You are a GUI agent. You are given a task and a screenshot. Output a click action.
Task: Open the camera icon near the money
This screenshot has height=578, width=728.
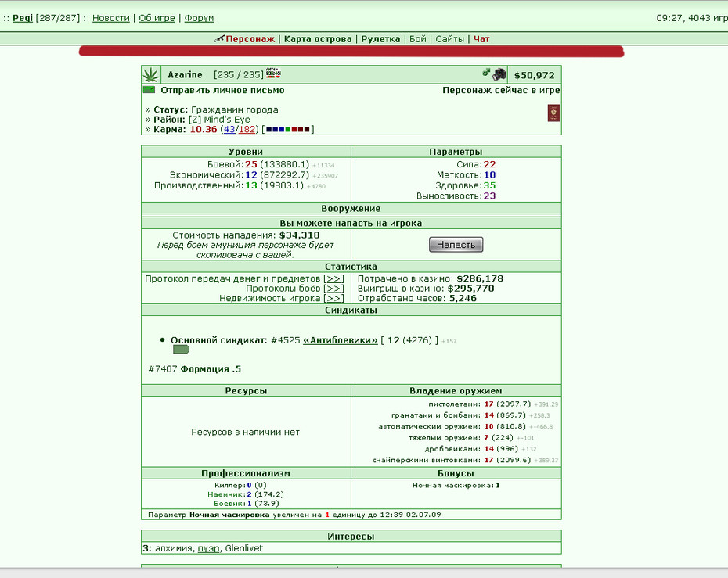click(x=499, y=74)
